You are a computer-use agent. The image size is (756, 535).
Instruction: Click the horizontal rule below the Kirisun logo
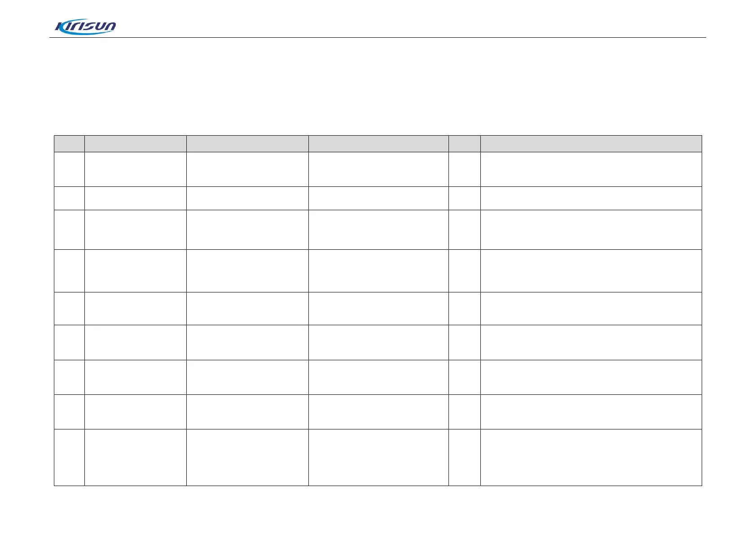coord(378,37)
